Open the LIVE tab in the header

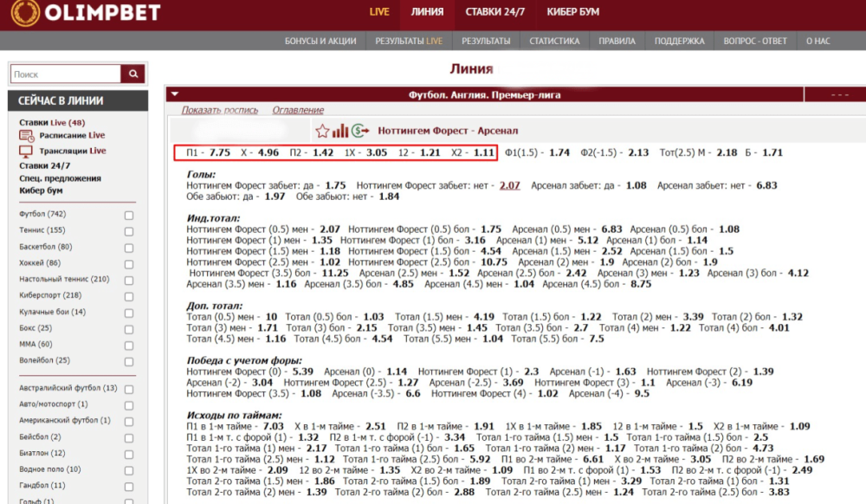pyautogui.click(x=379, y=12)
